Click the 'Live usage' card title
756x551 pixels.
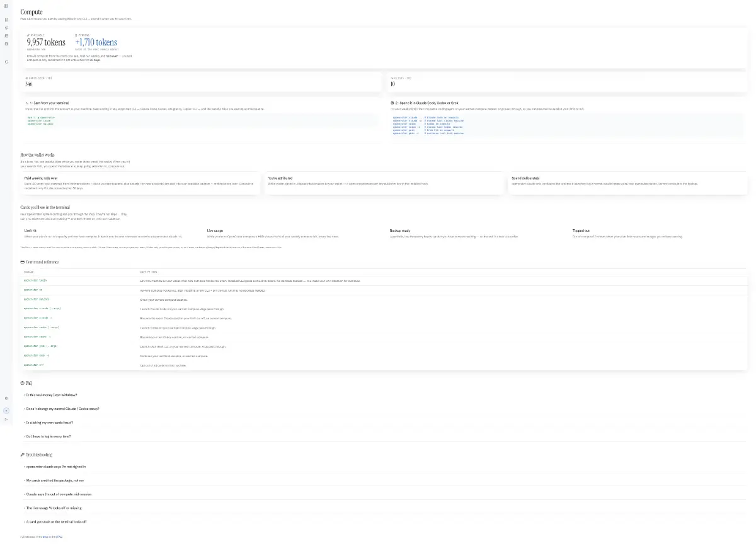click(215, 230)
